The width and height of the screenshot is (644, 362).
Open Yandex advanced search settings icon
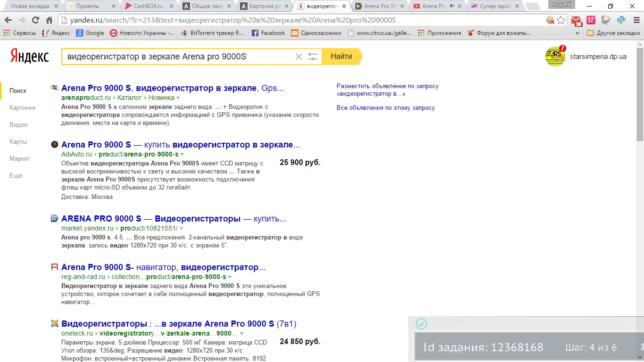tap(313, 57)
